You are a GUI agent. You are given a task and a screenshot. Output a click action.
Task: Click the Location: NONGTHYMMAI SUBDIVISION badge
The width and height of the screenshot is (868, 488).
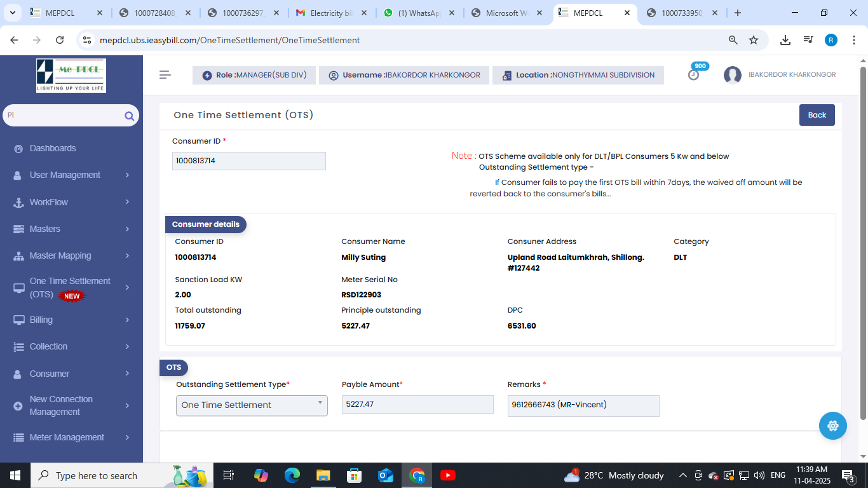tap(578, 75)
